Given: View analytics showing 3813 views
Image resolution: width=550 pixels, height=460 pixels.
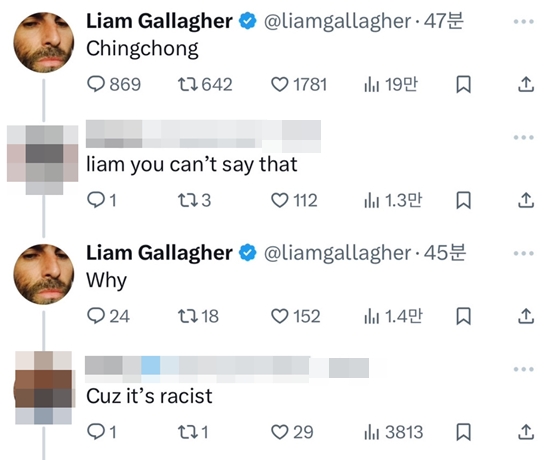Looking at the screenshot, I should pyautogui.click(x=393, y=432).
